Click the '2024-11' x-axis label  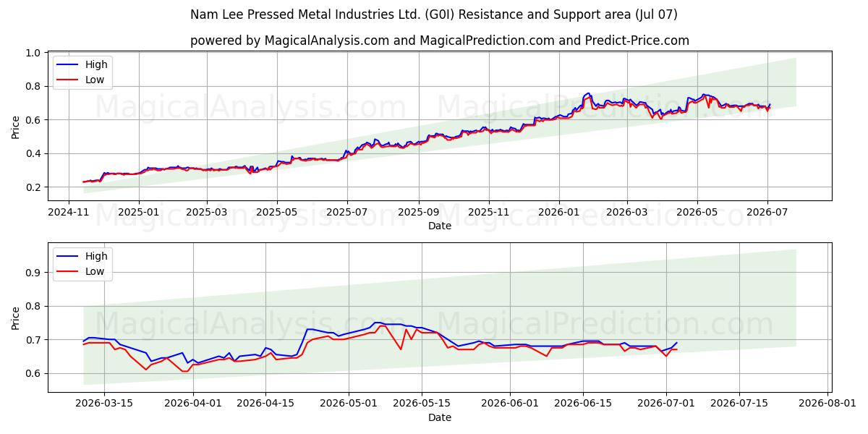tap(69, 213)
